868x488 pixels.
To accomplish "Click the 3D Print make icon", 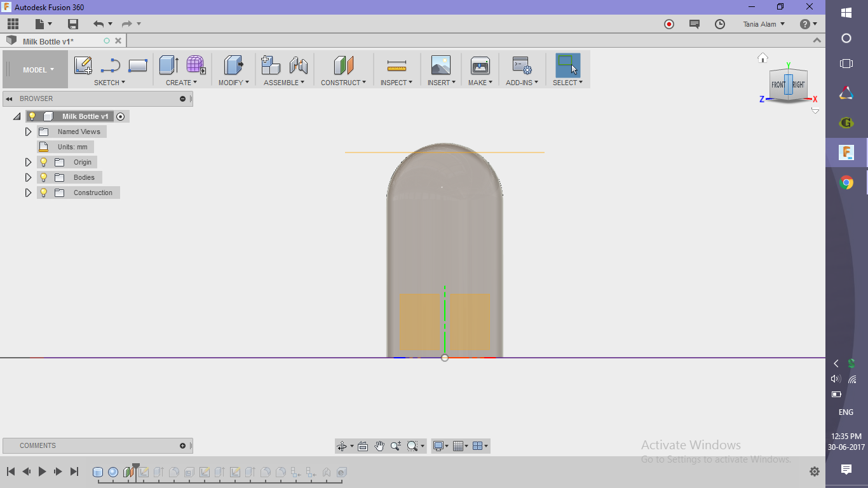I will pyautogui.click(x=480, y=65).
